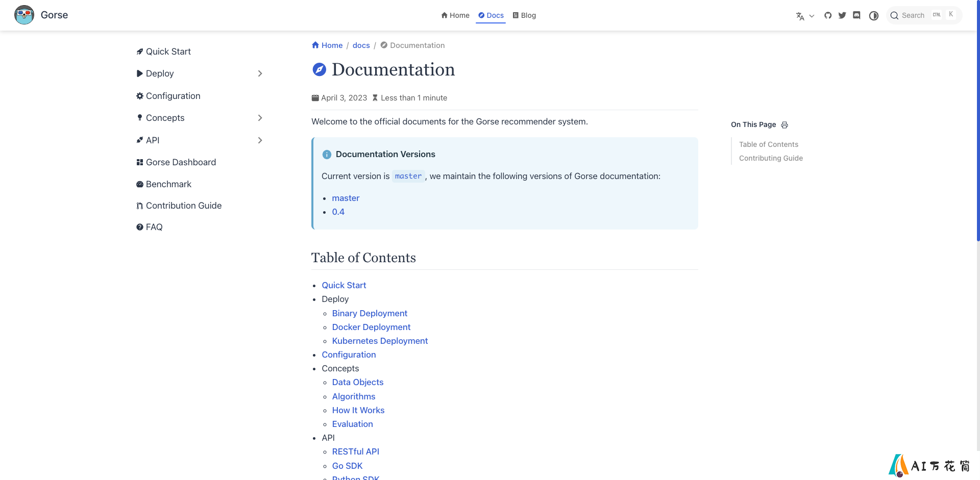Image resolution: width=980 pixels, height=480 pixels.
Task: Click the Contribution Guide pull-request icon
Action: [140, 206]
